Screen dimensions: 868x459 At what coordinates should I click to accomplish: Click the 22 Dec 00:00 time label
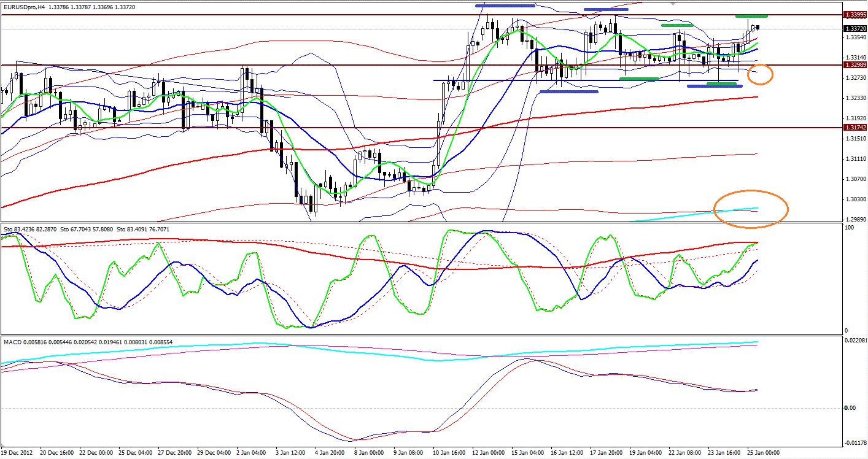click(98, 453)
